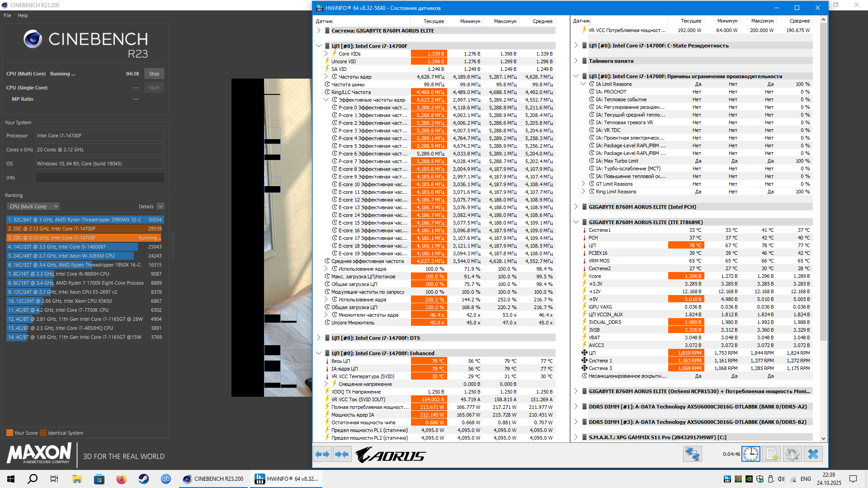Expand the Тайминги памяти section
Screen dimensions: 868x488
[576, 61]
